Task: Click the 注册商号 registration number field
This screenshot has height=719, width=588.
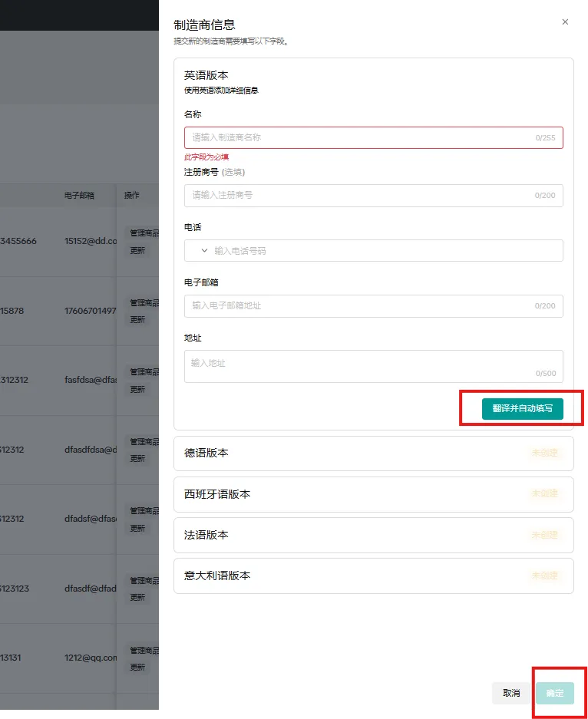Action: click(x=373, y=196)
